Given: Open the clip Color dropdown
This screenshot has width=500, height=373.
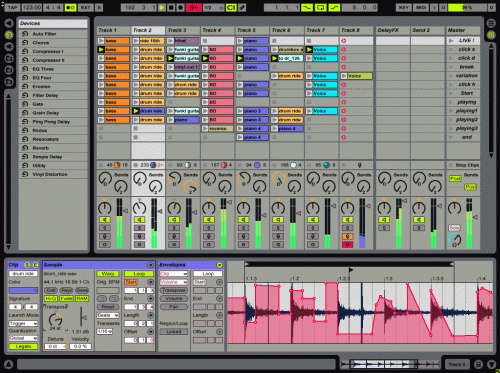Looking at the screenshot, I should click(x=23, y=290).
